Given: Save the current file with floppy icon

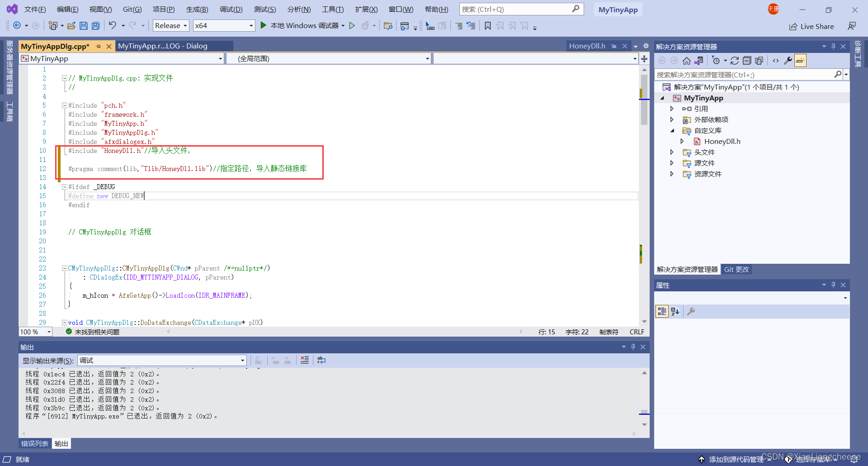Looking at the screenshot, I should 83,26.
